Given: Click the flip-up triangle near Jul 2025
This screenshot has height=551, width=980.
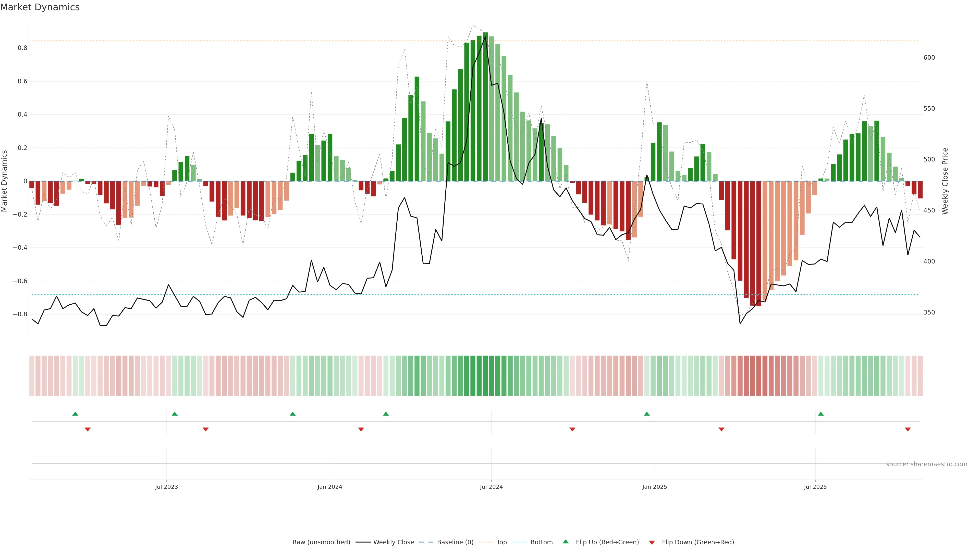Looking at the screenshot, I should coord(820,414).
